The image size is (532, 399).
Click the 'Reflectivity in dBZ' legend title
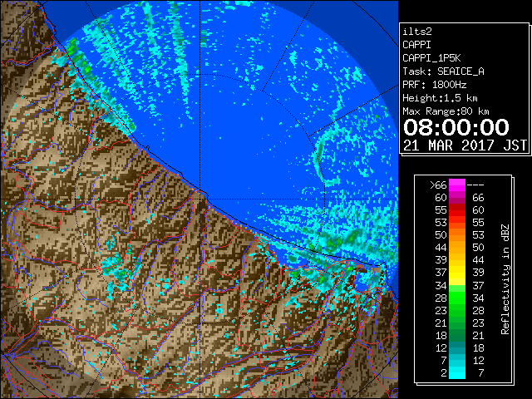pyautogui.click(x=505, y=279)
